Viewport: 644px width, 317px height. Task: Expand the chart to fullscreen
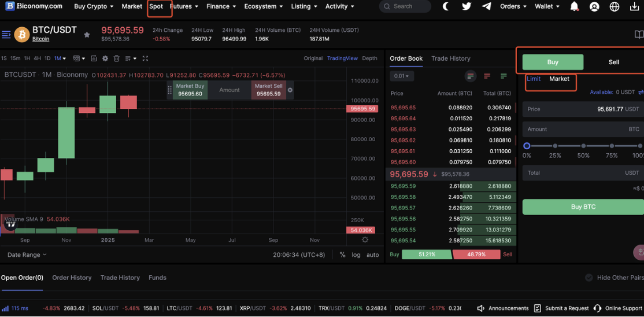pyautogui.click(x=145, y=58)
